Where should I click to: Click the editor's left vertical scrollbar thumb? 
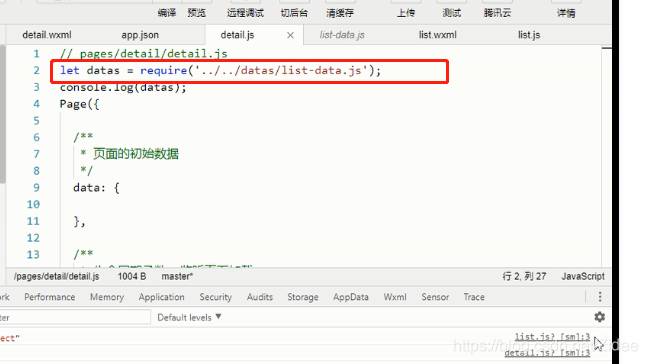[2, 114]
